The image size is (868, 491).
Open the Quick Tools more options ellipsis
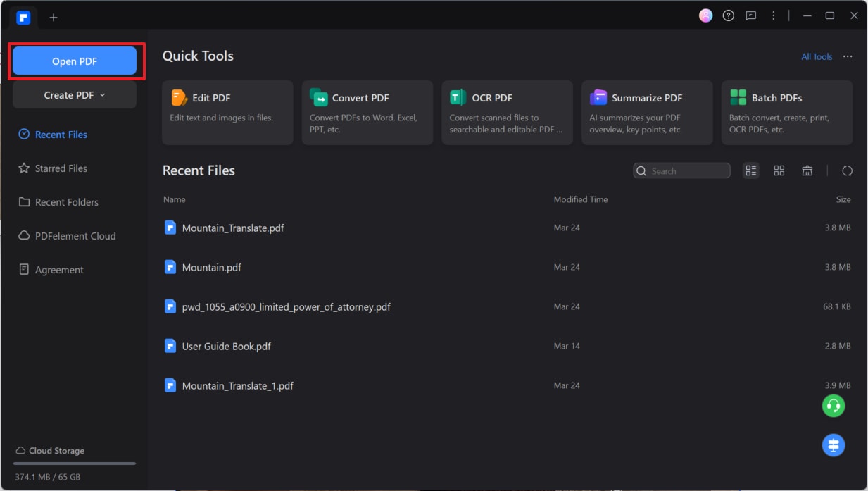[x=848, y=56]
